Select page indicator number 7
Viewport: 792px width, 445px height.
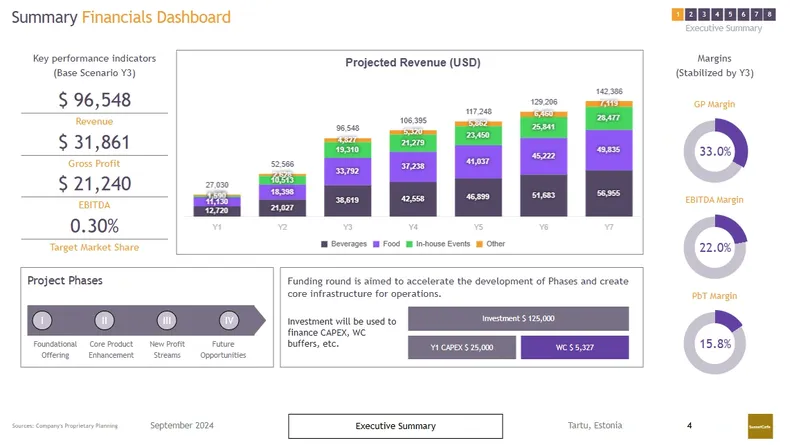pyautogui.click(x=756, y=15)
